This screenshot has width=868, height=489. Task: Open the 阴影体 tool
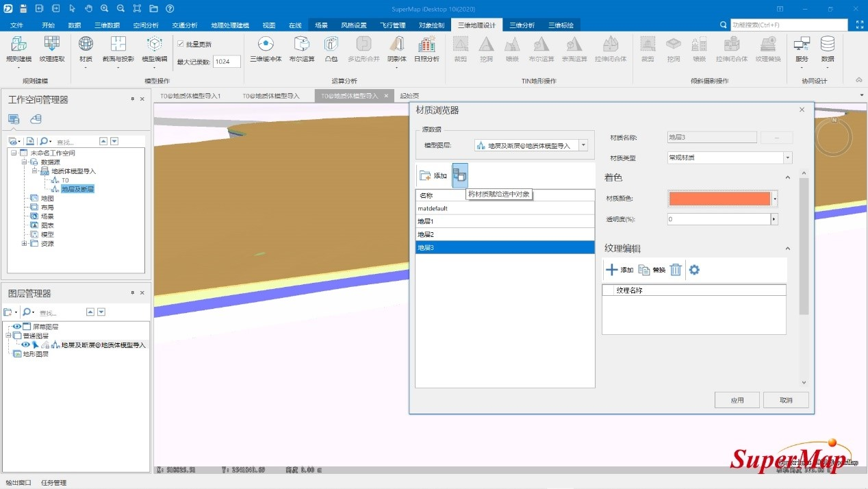[397, 49]
